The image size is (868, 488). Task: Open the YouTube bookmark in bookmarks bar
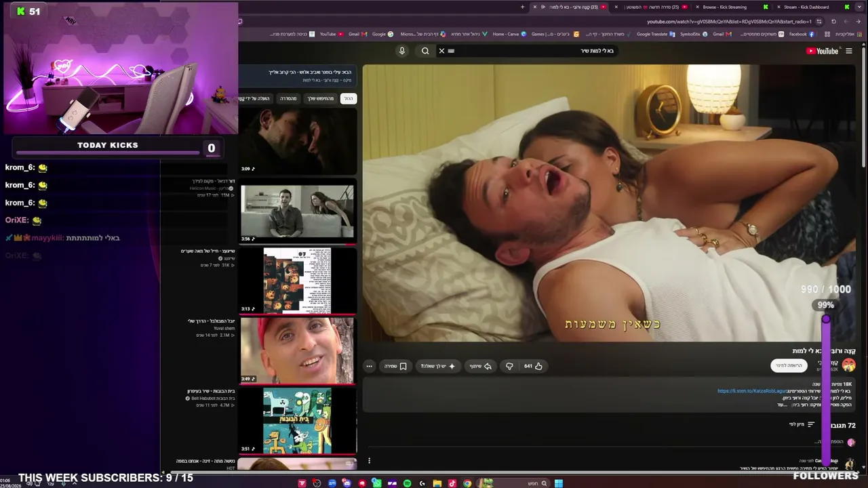click(332, 34)
